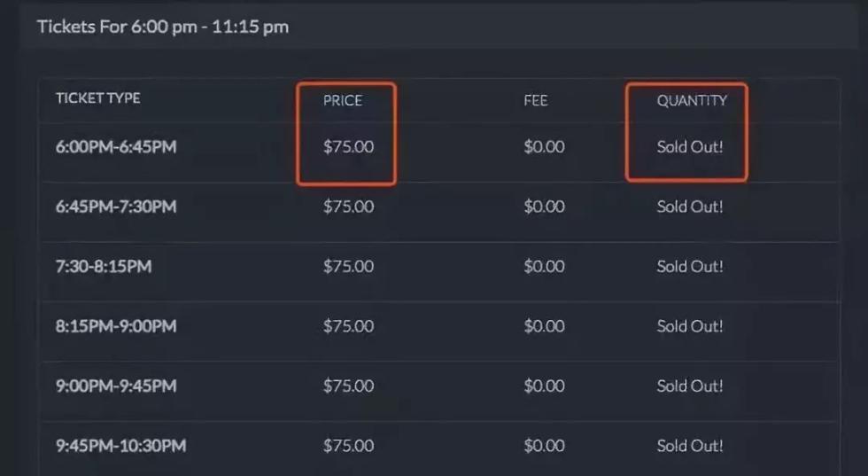Click Sold Out! for 6:45PM-7:30PM slot

pyautogui.click(x=690, y=207)
